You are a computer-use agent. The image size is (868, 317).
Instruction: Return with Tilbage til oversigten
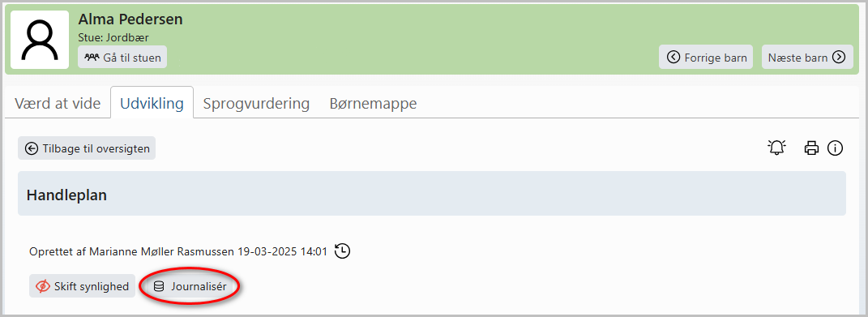(87, 148)
